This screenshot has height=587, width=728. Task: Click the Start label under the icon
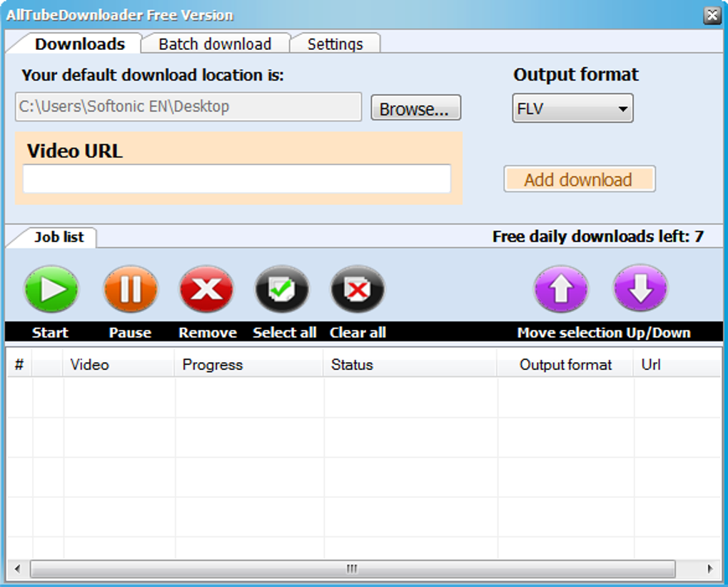50,333
